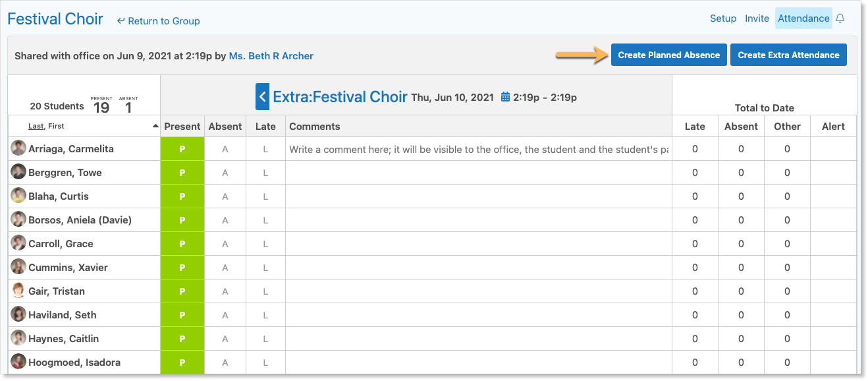
Task: Open the Attendance tab
Action: point(803,18)
